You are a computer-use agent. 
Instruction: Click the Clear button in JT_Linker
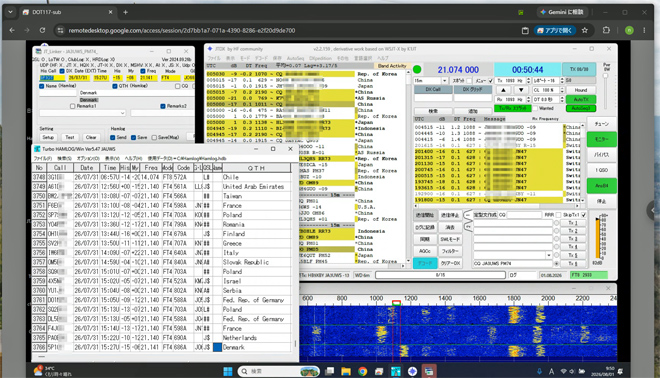tap(91, 137)
